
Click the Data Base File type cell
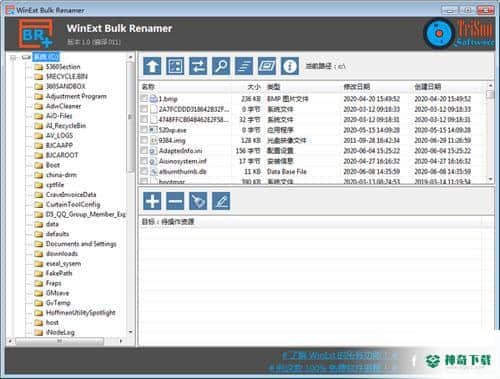point(287,172)
